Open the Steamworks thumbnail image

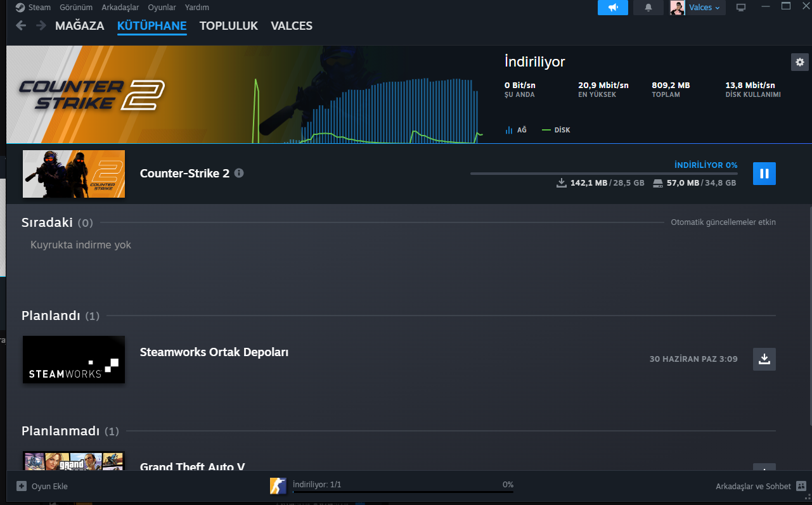pyautogui.click(x=74, y=359)
